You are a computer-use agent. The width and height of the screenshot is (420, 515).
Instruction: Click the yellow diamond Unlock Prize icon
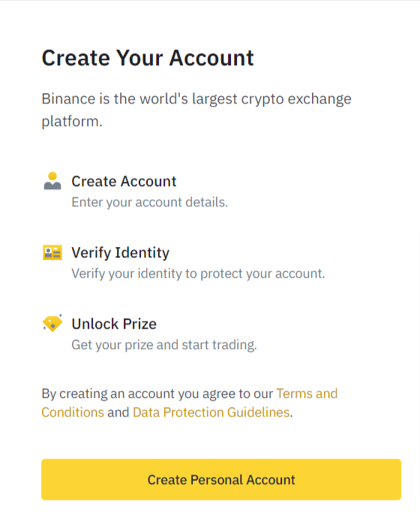coord(52,323)
